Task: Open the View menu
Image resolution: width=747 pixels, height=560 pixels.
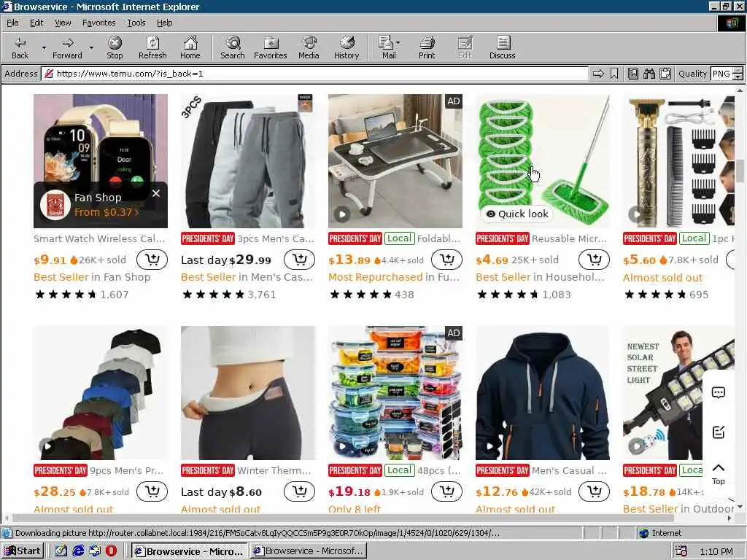Action: click(63, 23)
